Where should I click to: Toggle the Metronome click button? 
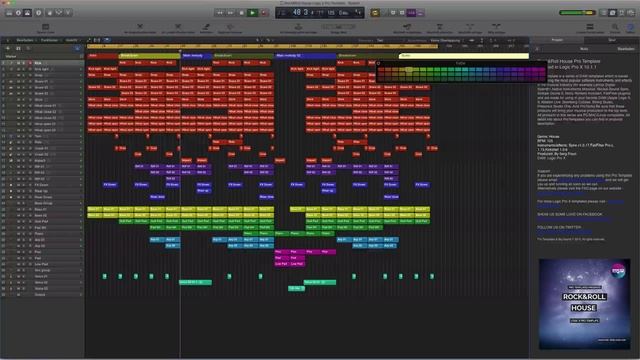[420, 13]
